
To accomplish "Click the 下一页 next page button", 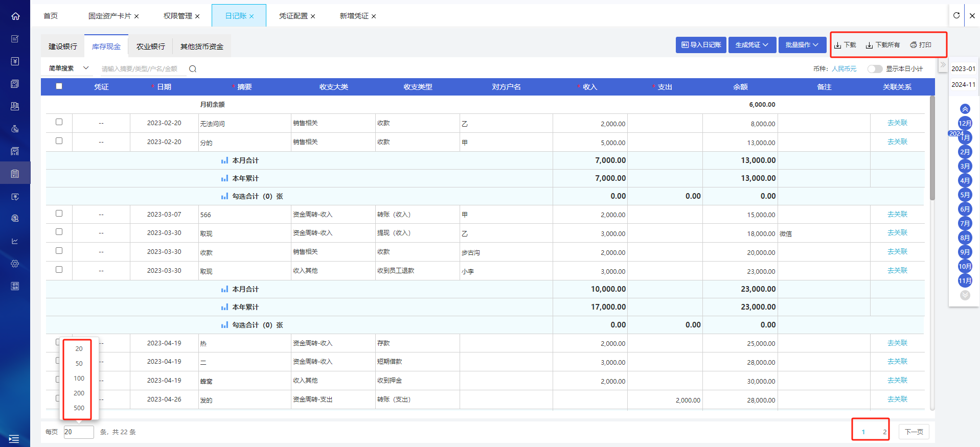I will [914, 432].
